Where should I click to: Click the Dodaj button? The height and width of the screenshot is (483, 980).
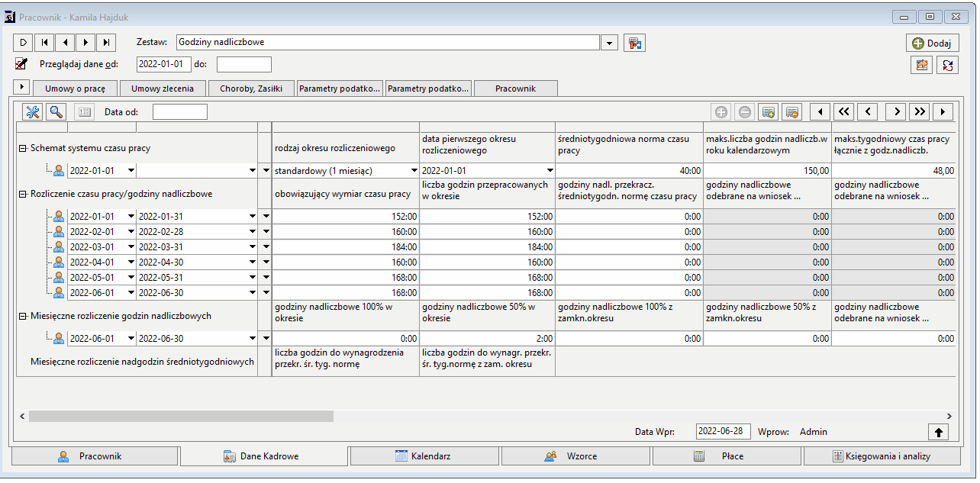pos(932,43)
